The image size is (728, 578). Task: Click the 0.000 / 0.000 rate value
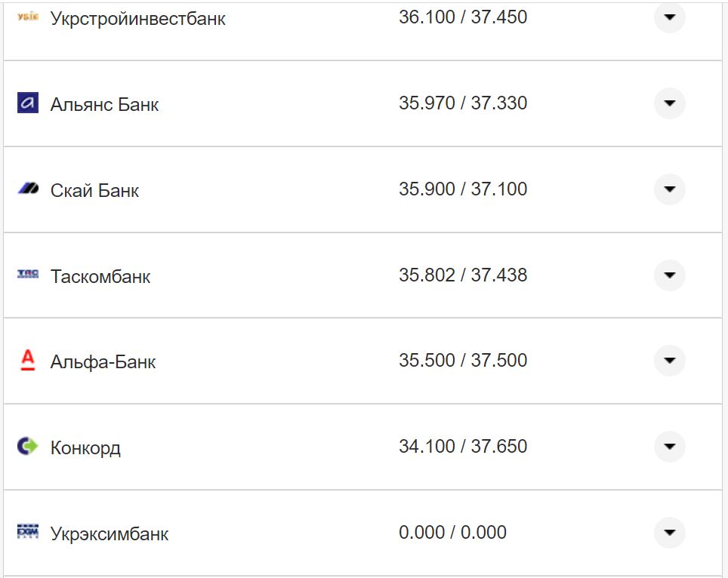pyautogui.click(x=452, y=533)
